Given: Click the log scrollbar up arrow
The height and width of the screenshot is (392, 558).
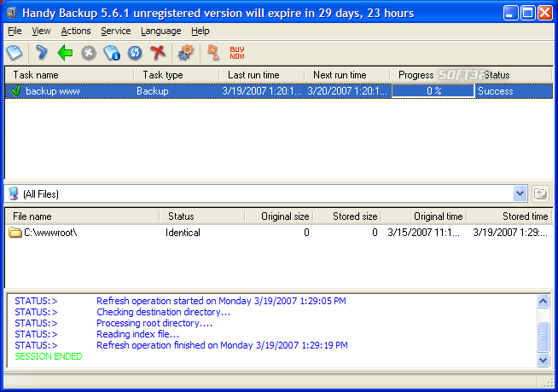Looking at the screenshot, I should click(x=543, y=302).
